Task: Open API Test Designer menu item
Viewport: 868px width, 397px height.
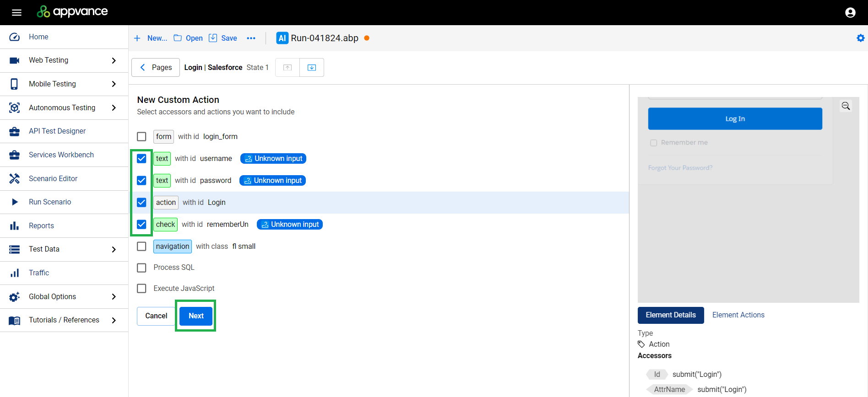Action: [x=64, y=131]
